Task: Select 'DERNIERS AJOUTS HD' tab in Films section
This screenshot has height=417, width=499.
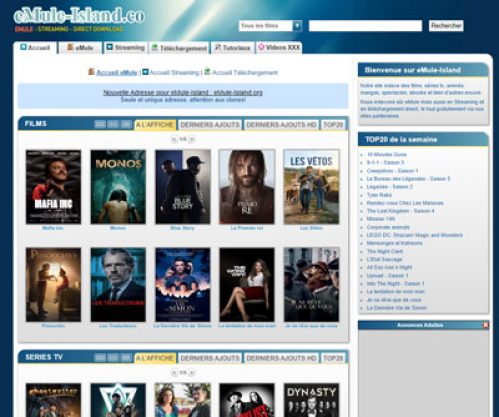Action: pyautogui.click(x=281, y=125)
